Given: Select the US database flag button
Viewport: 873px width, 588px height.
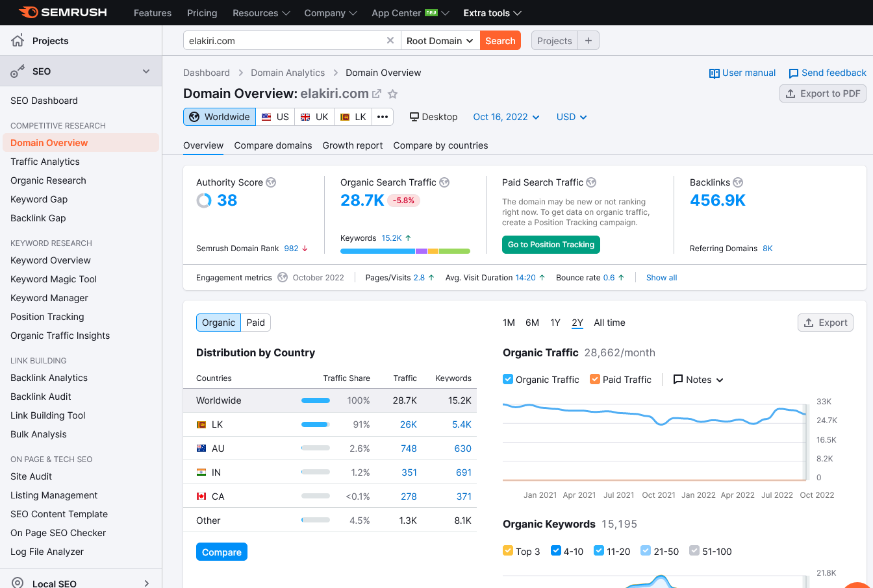Looking at the screenshot, I should (x=275, y=117).
